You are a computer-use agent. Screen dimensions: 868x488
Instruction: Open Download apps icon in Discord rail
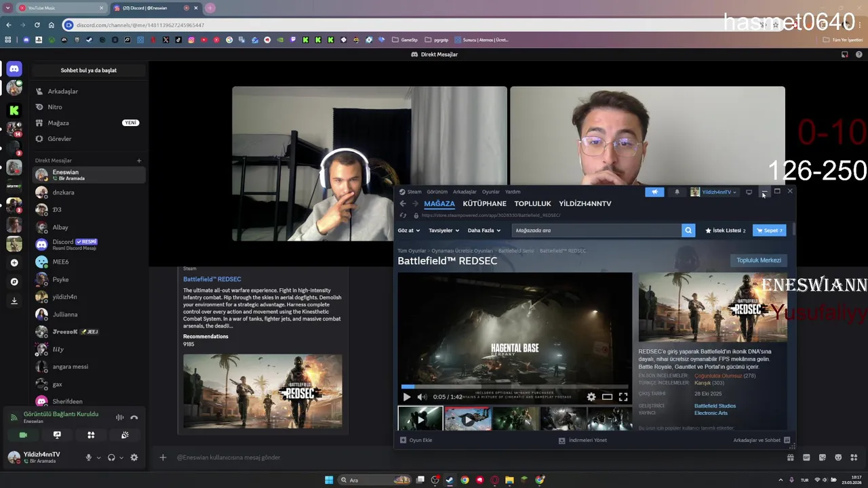(x=14, y=301)
